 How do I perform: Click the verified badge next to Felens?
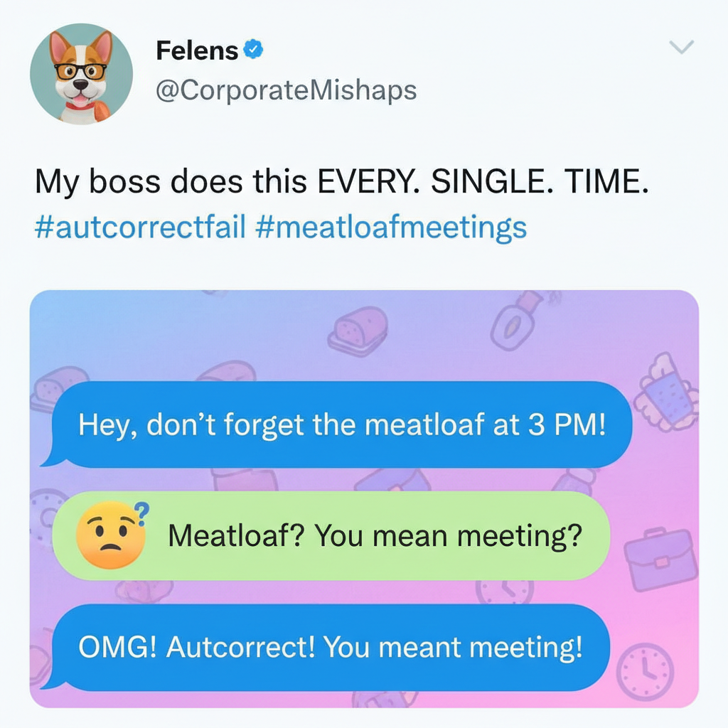coord(255,50)
